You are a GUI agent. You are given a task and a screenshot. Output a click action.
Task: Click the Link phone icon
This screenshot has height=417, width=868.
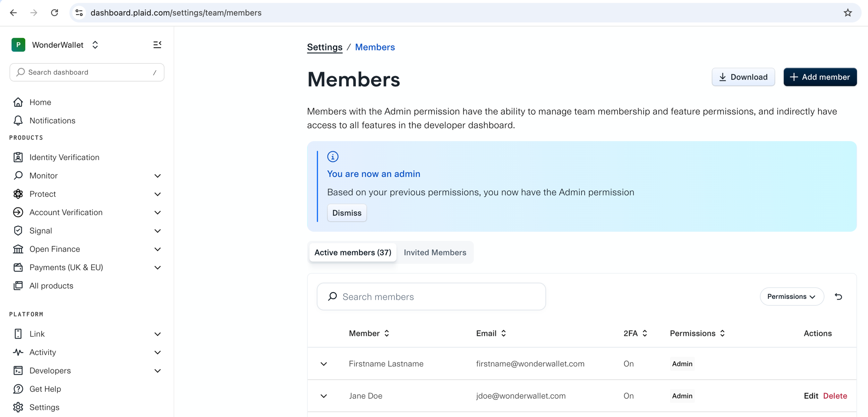tap(18, 334)
